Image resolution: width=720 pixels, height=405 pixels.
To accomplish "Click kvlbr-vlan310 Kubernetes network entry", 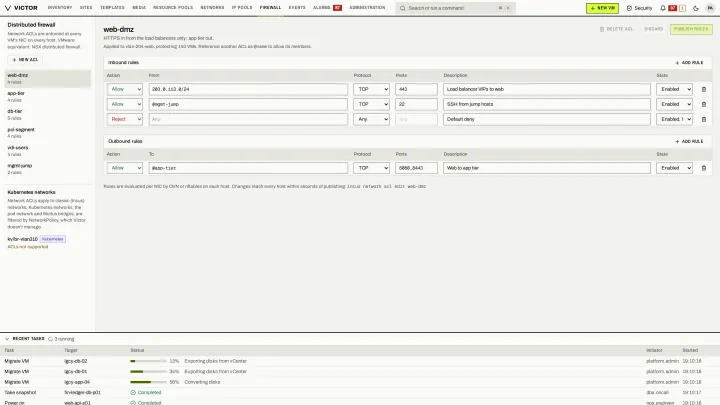I will [x=22, y=239].
